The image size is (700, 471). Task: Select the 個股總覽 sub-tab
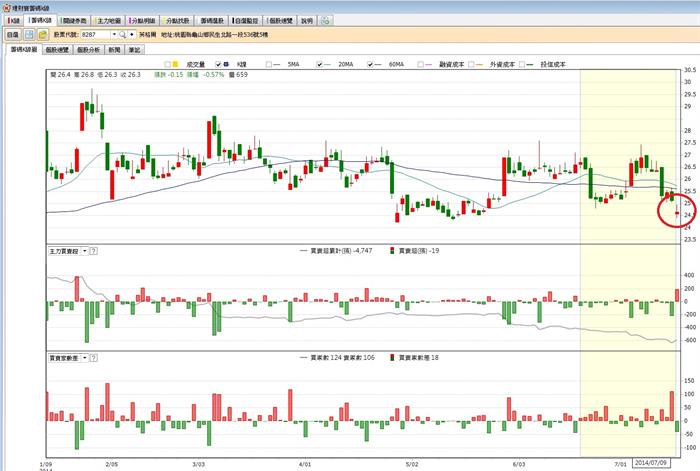pos(58,50)
